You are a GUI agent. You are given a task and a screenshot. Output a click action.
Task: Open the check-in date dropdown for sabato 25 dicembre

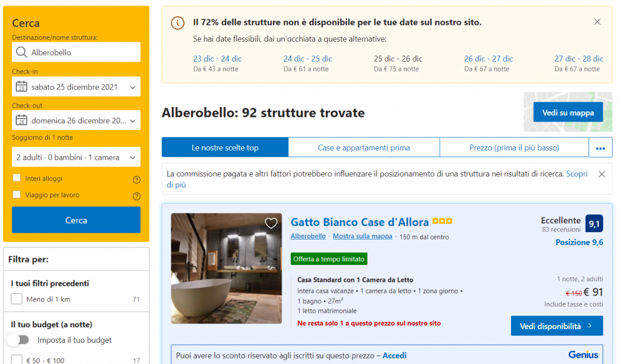(x=76, y=86)
